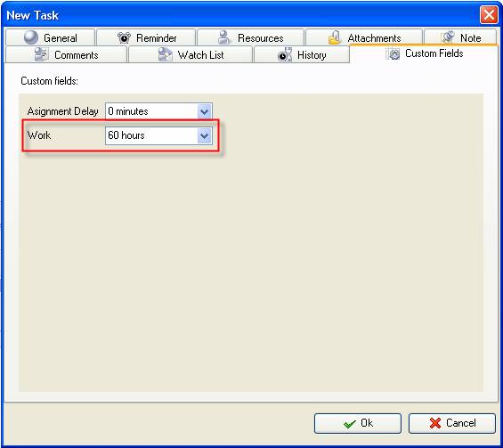
Task: Click the Note pushpin icon
Action: (448, 37)
